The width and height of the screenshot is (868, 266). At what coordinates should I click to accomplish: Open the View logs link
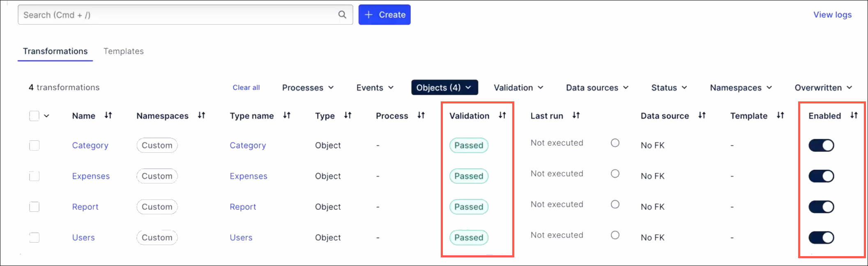click(x=833, y=15)
